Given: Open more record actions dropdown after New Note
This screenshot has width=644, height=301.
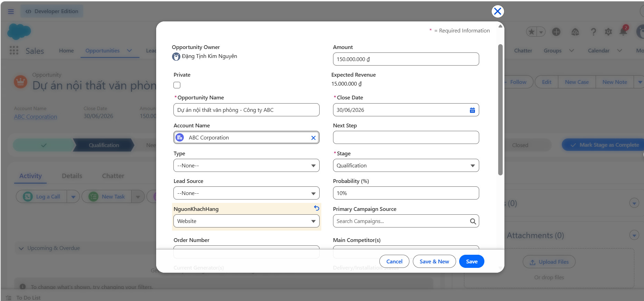Looking at the screenshot, I should coord(640,82).
